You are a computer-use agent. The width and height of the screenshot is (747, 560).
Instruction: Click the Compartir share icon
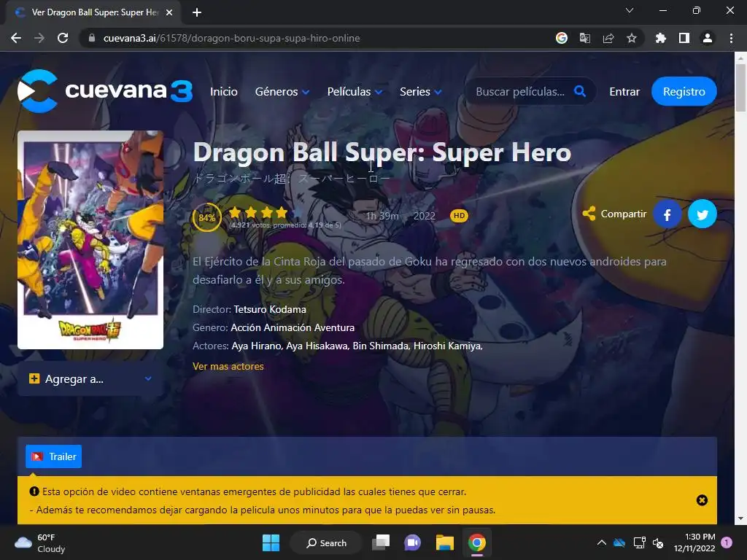(x=589, y=214)
